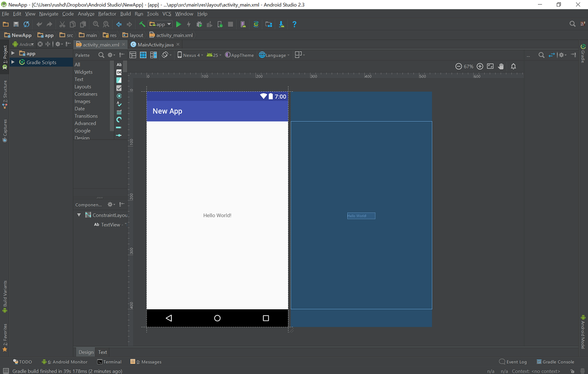588x374 pixels.
Task: Show warnings with the bell icon
Action: (x=514, y=67)
